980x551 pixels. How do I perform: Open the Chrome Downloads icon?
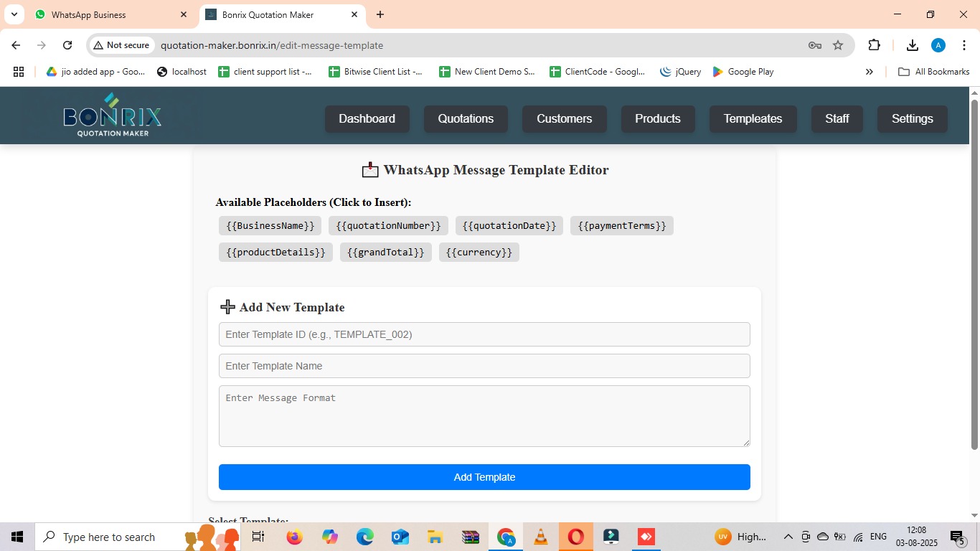click(x=912, y=45)
